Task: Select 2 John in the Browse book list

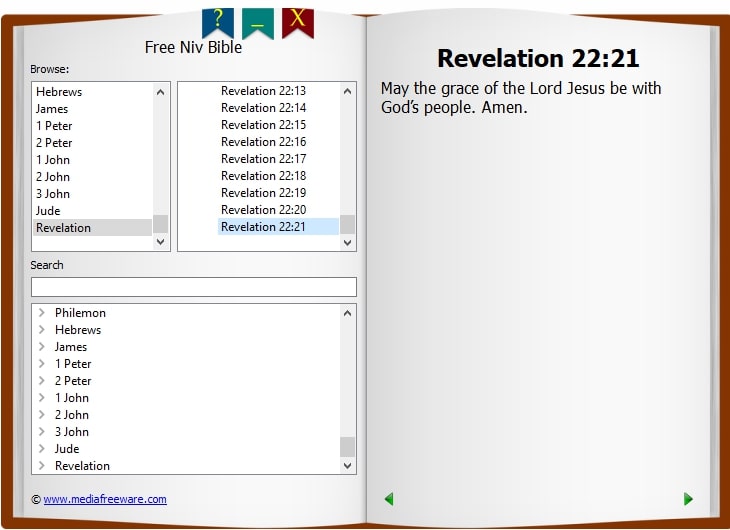Action: click(93, 177)
